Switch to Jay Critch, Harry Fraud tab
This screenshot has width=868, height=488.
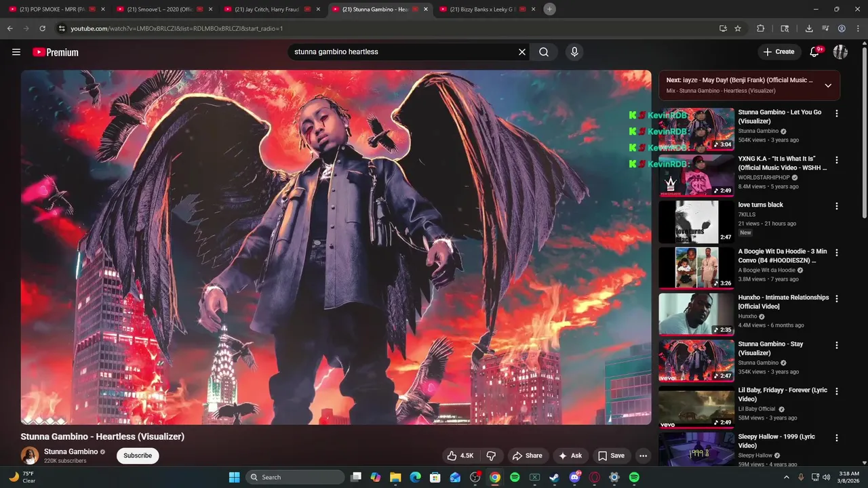272,9
